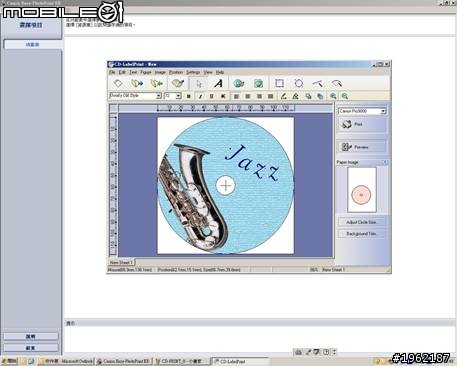Switch to Canon Easy-PhotoPrint EX taskbar item

coord(124,361)
